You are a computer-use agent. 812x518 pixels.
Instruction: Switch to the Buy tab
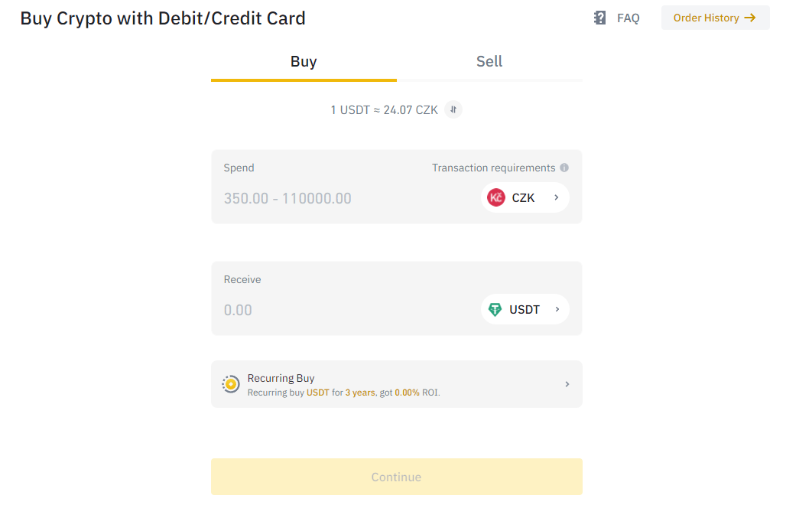tap(304, 62)
